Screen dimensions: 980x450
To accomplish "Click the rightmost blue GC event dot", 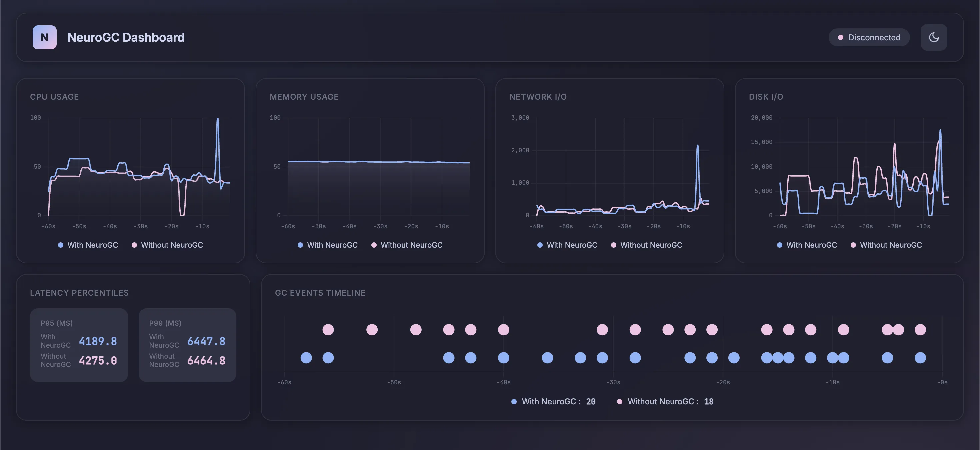I will [x=920, y=358].
